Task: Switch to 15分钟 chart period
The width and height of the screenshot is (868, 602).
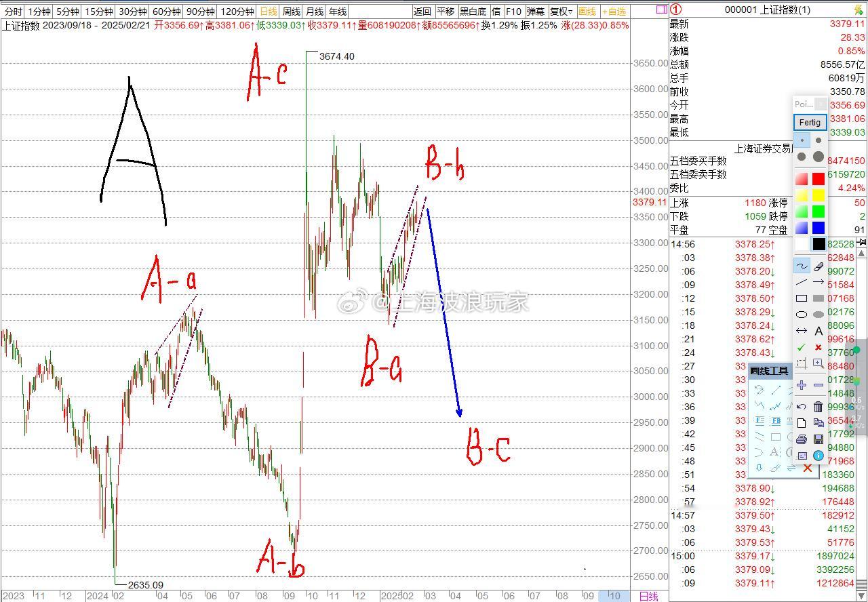Action: 99,12
